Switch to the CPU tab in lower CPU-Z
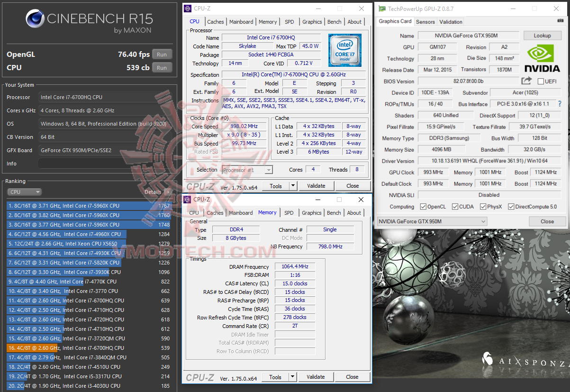Viewport: 570px width, 392px height. coord(194,213)
